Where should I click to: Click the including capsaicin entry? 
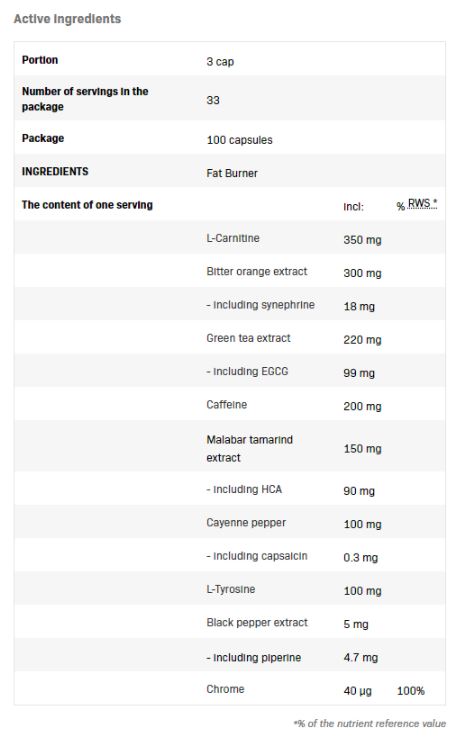tap(257, 556)
